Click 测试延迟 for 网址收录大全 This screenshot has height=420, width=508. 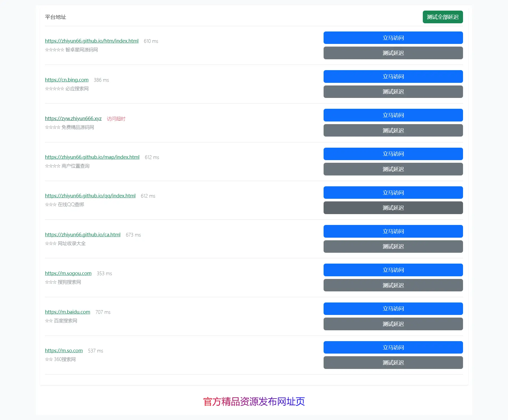[x=393, y=246]
